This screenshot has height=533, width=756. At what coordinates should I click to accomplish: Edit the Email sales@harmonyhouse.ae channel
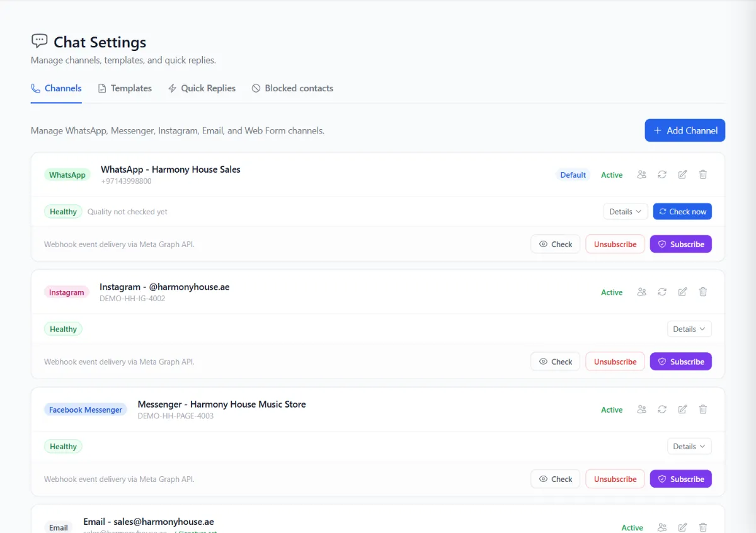tap(682, 527)
